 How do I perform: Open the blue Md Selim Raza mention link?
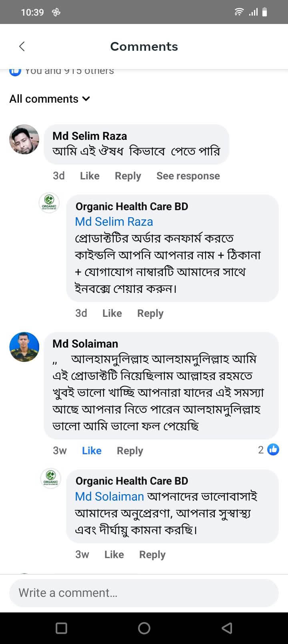click(x=114, y=222)
